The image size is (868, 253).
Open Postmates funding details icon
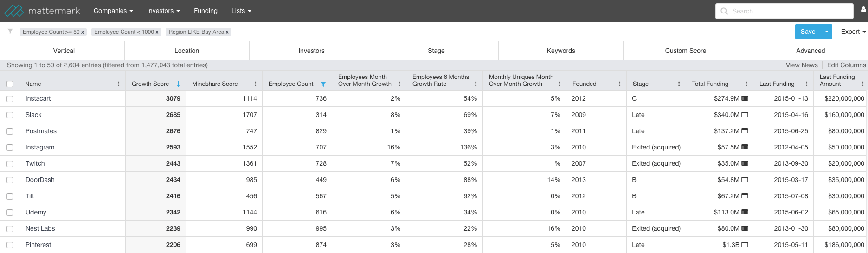pyautogui.click(x=745, y=131)
